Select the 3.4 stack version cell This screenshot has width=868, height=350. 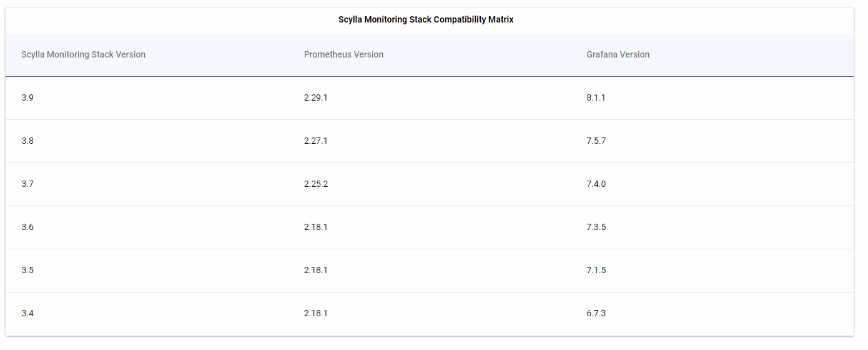(x=27, y=313)
